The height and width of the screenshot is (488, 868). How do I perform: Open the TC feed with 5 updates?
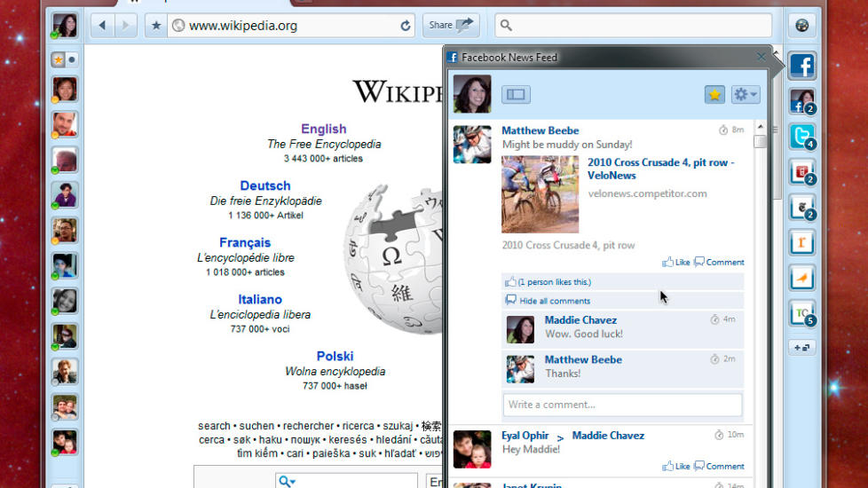click(801, 312)
